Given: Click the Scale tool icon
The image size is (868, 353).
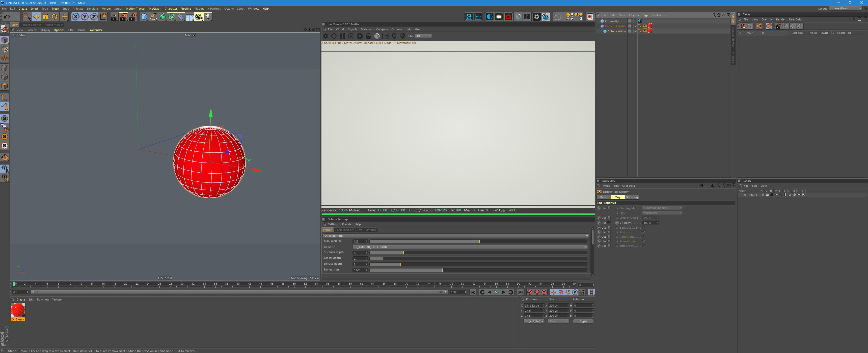Looking at the screenshot, I should click(x=45, y=17).
